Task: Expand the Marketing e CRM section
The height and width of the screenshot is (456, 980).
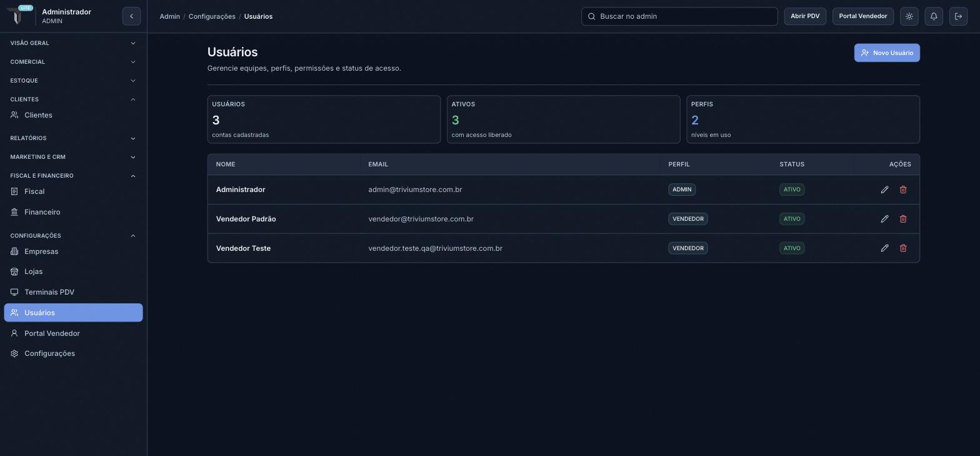Action: pos(73,157)
